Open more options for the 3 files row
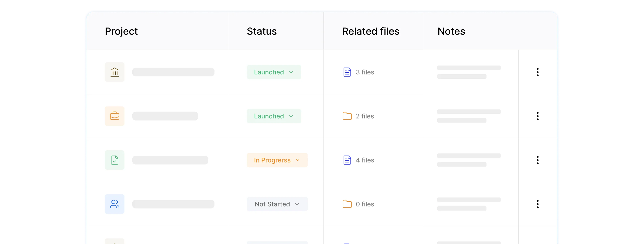The image size is (644, 244). click(x=538, y=72)
